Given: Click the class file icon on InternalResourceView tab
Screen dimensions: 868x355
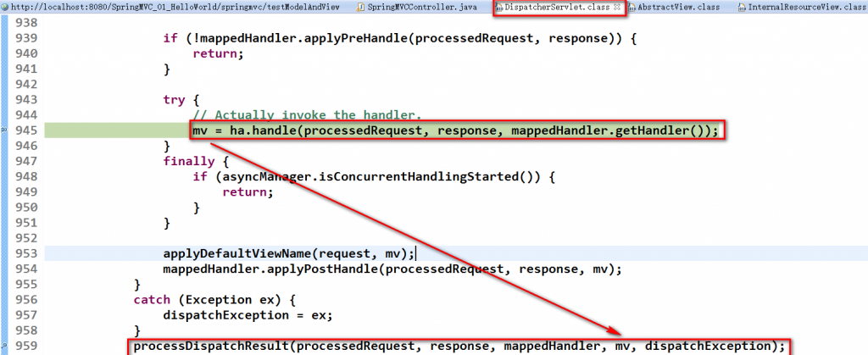Looking at the screenshot, I should click(742, 8).
